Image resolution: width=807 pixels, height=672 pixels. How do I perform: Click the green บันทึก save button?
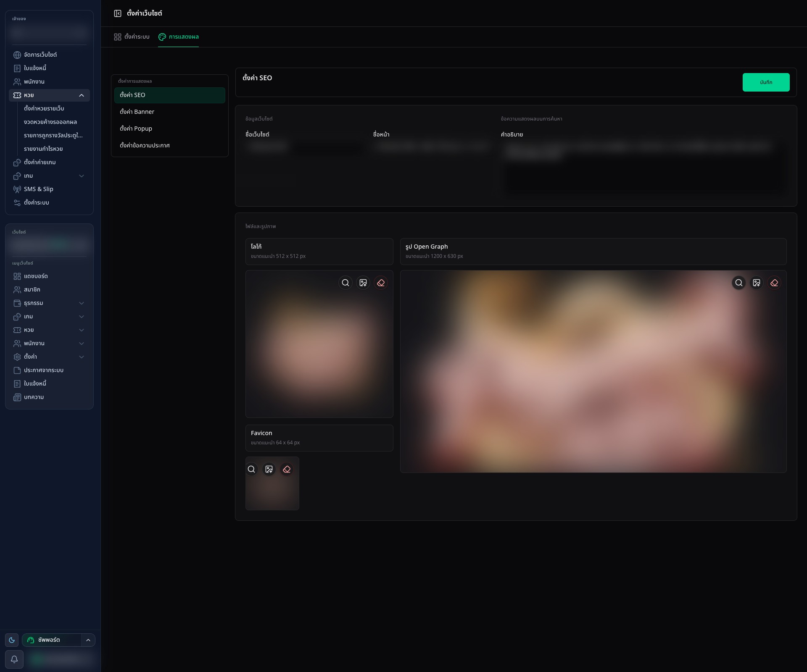[x=766, y=82]
